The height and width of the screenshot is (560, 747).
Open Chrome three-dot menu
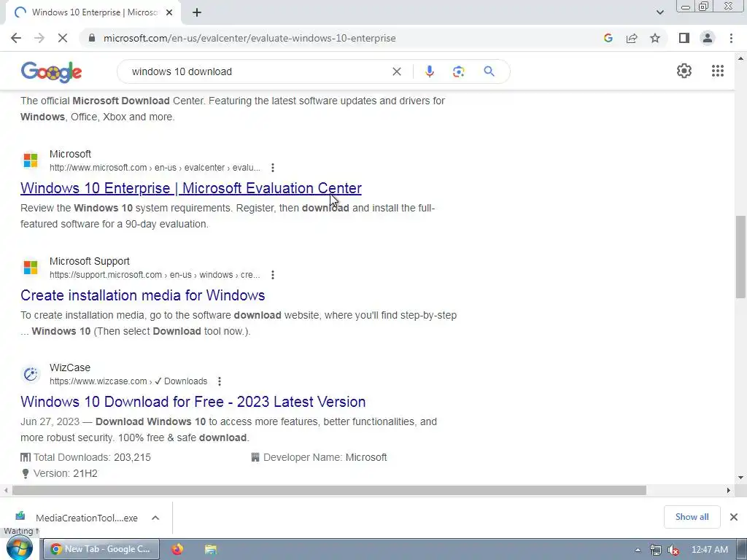click(x=731, y=38)
